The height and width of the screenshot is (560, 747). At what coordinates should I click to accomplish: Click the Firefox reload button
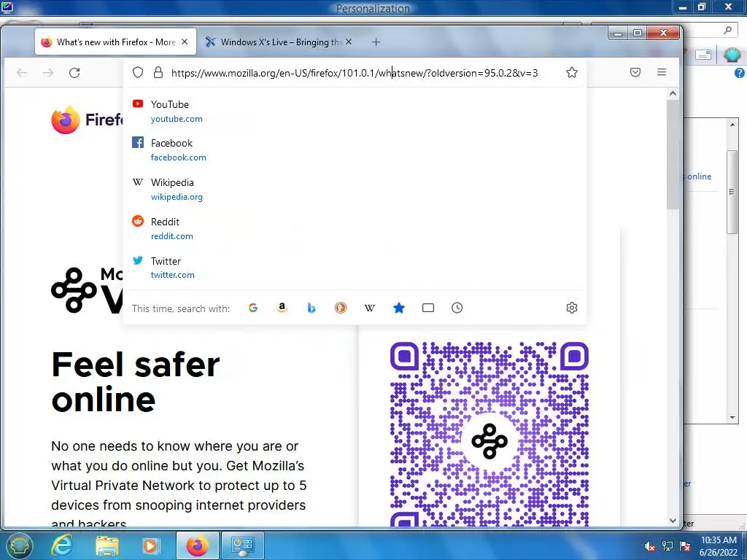74,73
